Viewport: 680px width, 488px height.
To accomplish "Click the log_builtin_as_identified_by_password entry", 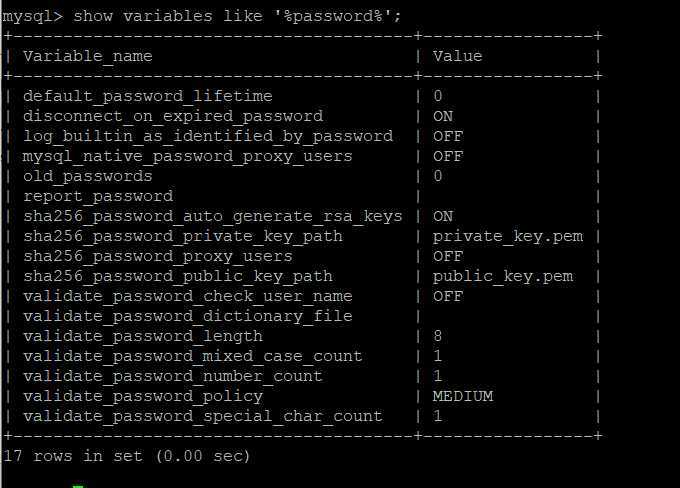I will pos(208,136).
